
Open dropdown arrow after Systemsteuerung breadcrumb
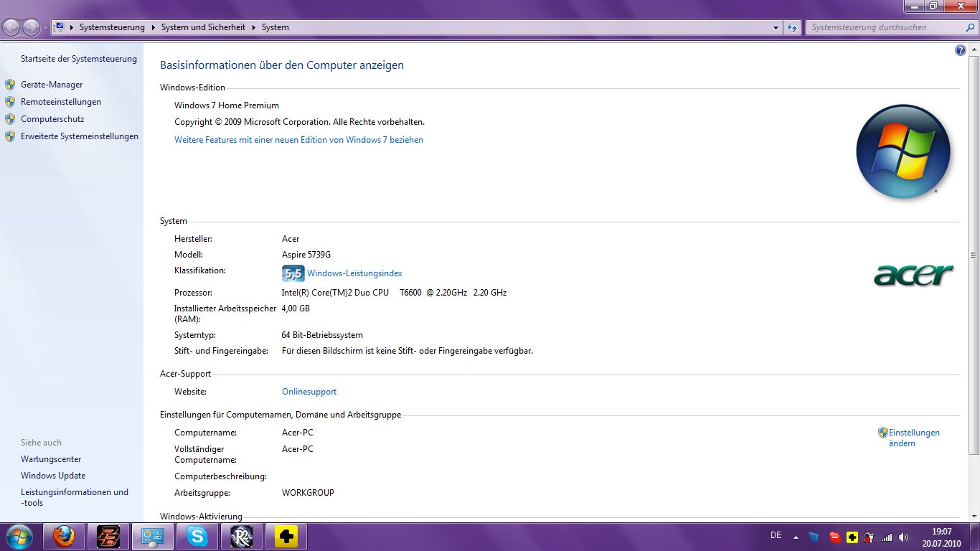[152, 27]
